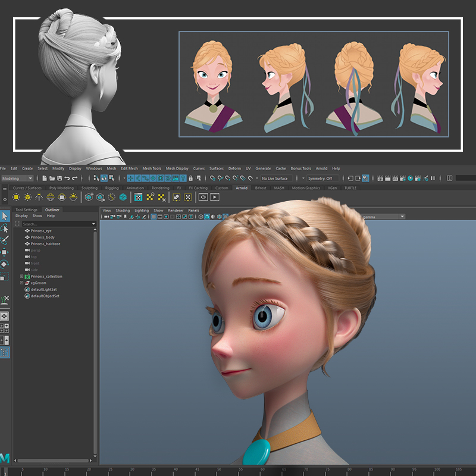The image size is (476, 476).
Task: Toggle select by component type mode
Action: pos(112,178)
